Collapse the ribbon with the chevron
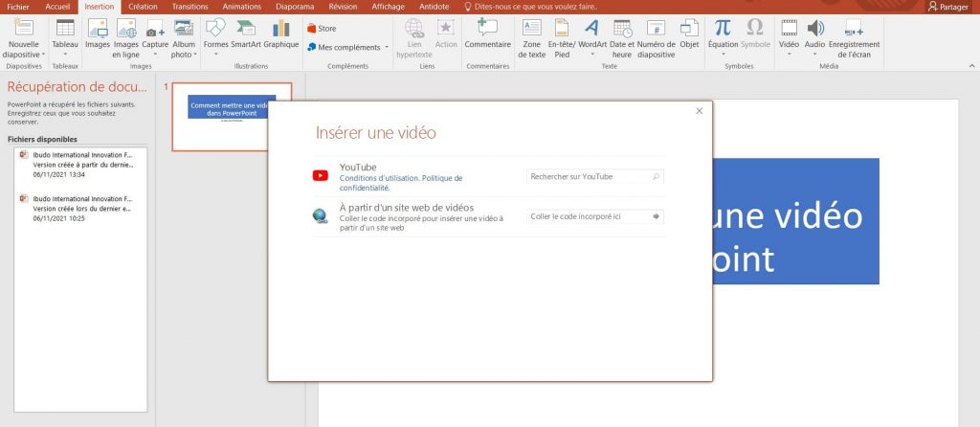The width and height of the screenshot is (980, 427). pos(972,66)
